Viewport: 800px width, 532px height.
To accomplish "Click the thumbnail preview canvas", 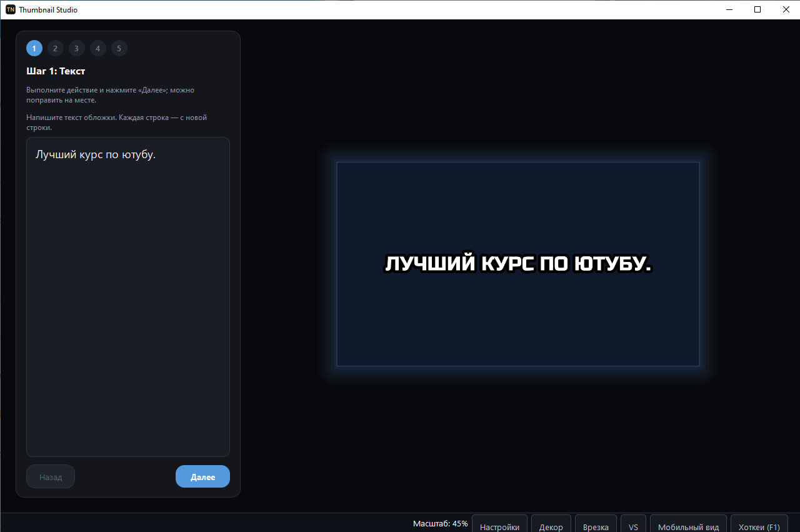I will point(517,264).
